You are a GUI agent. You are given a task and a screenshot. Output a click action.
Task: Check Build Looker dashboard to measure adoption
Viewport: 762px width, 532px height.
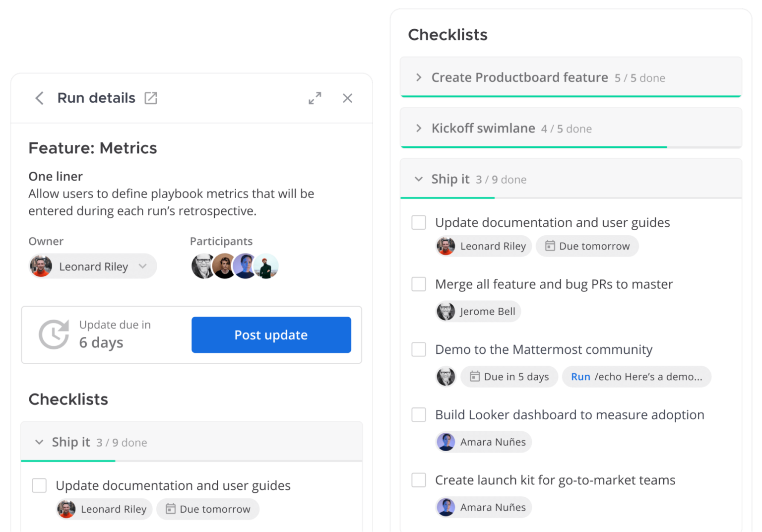coord(419,414)
